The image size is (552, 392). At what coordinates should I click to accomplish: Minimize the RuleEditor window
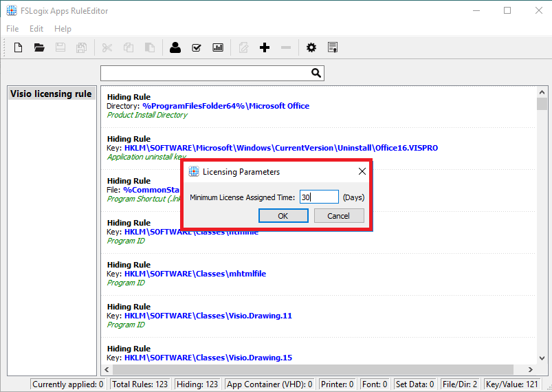tap(476, 10)
